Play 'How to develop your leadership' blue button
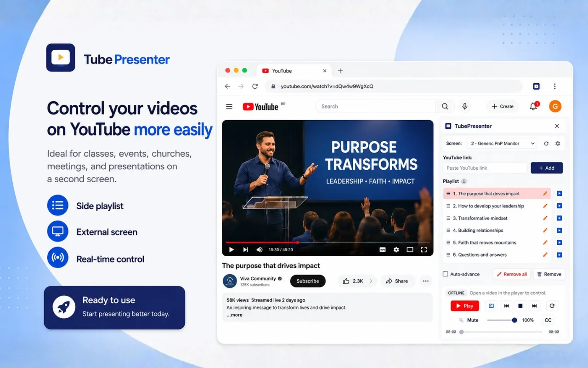588x368 pixels. (559, 206)
